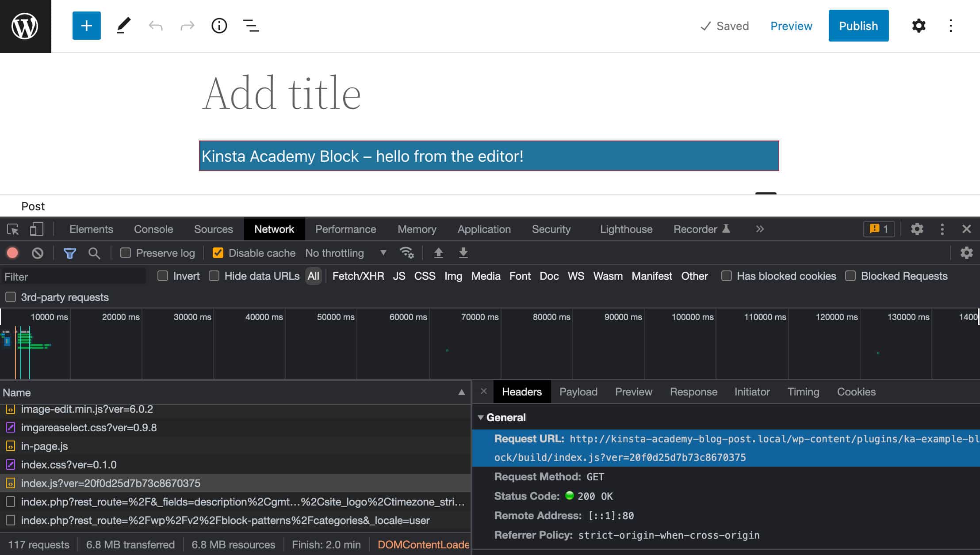This screenshot has width=980, height=555.
Task: Enable the Disable cache checkbox
Action: point(217,253)
